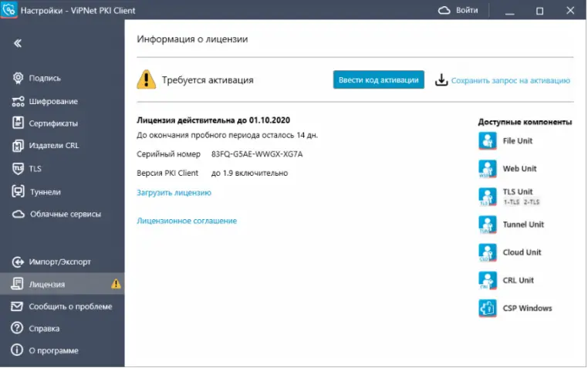Open Импорт/Экспорт section
The image size is (588, 368).
[x=60, y=262]
